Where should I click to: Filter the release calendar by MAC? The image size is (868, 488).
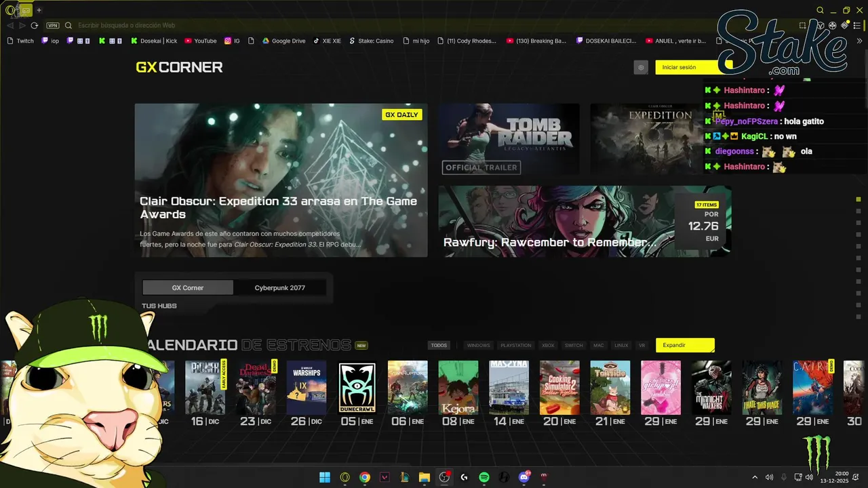599,345
